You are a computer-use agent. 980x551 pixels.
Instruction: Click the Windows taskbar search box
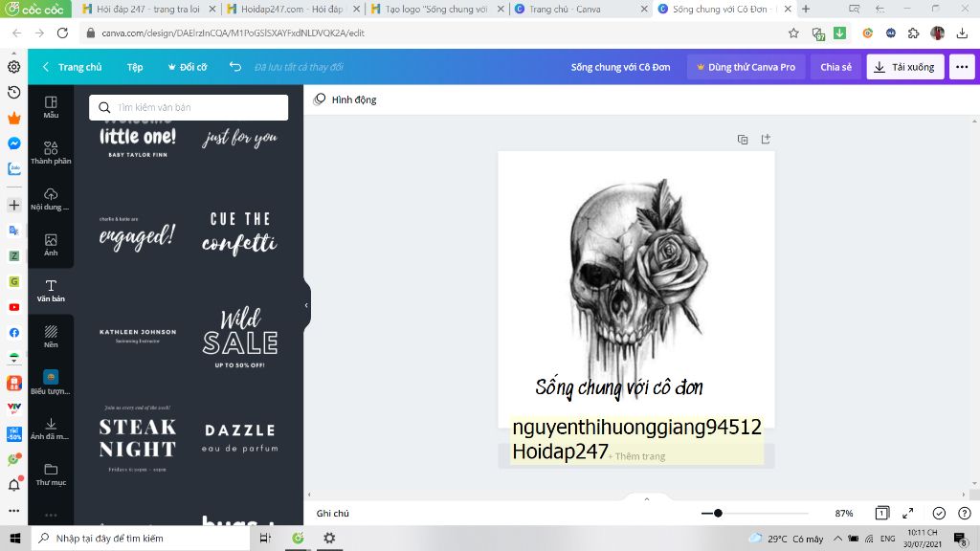click(x=140, y=538)
